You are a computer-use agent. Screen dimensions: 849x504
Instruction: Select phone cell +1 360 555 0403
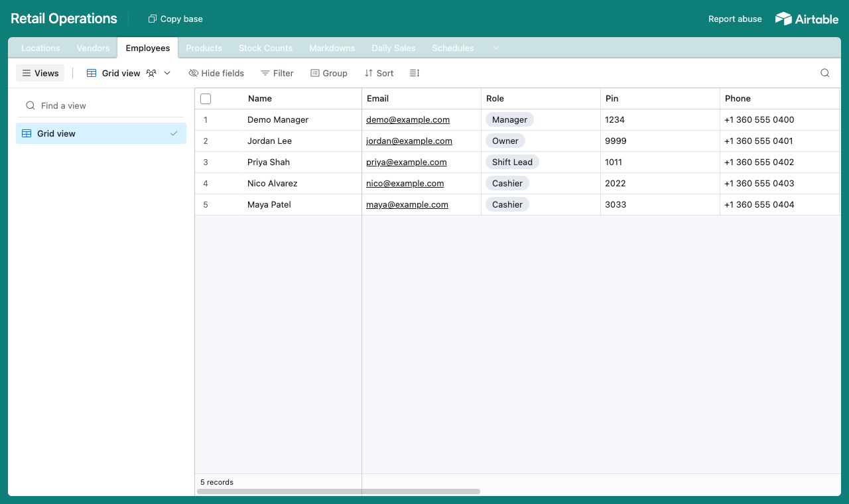780,184
